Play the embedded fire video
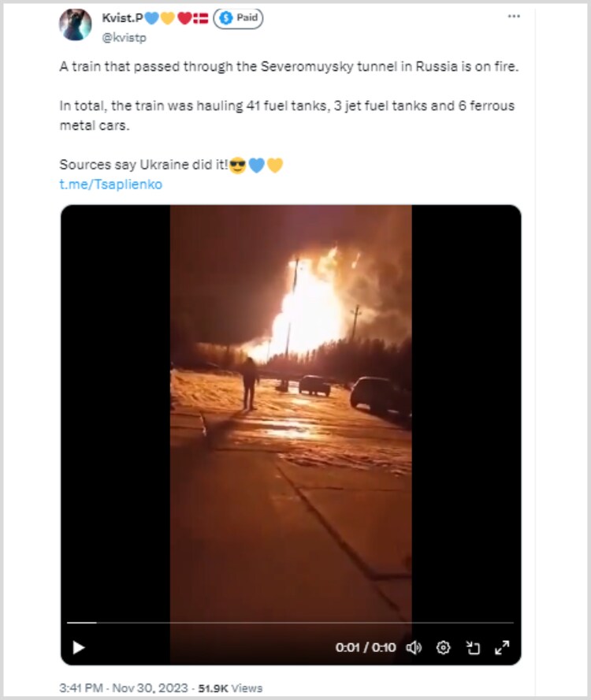The image size is (591, 700). tap(79, 647)
